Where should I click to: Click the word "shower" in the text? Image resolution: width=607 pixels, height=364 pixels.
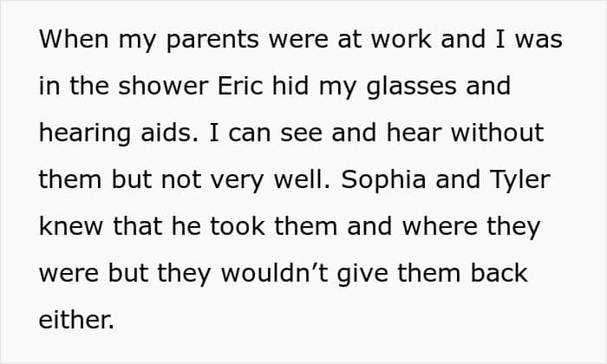(x=163, y=86)
